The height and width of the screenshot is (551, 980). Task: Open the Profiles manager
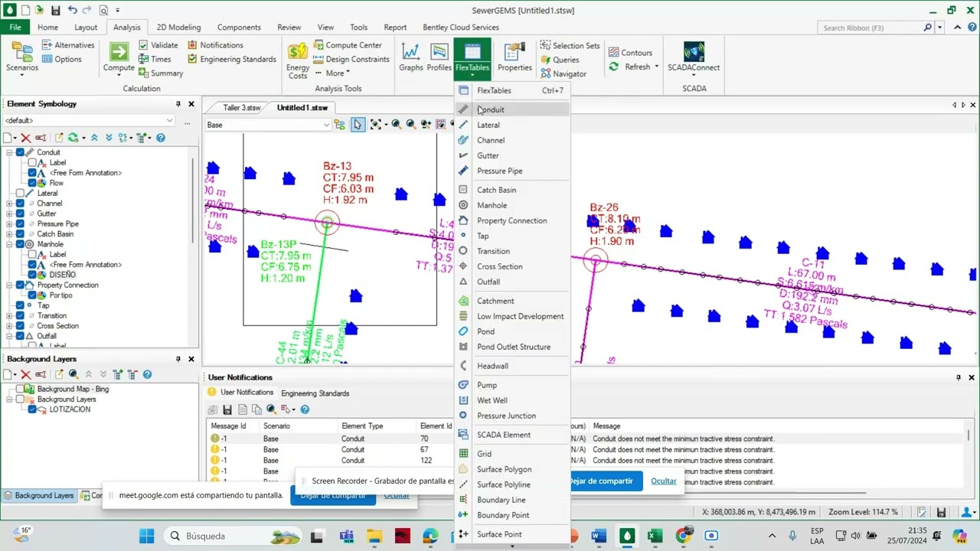click(439, 57)
